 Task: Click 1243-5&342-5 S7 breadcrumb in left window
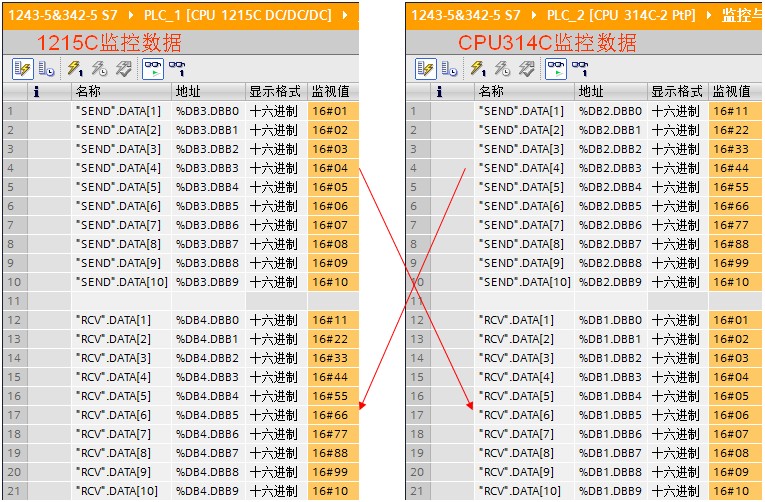[63, 16]
